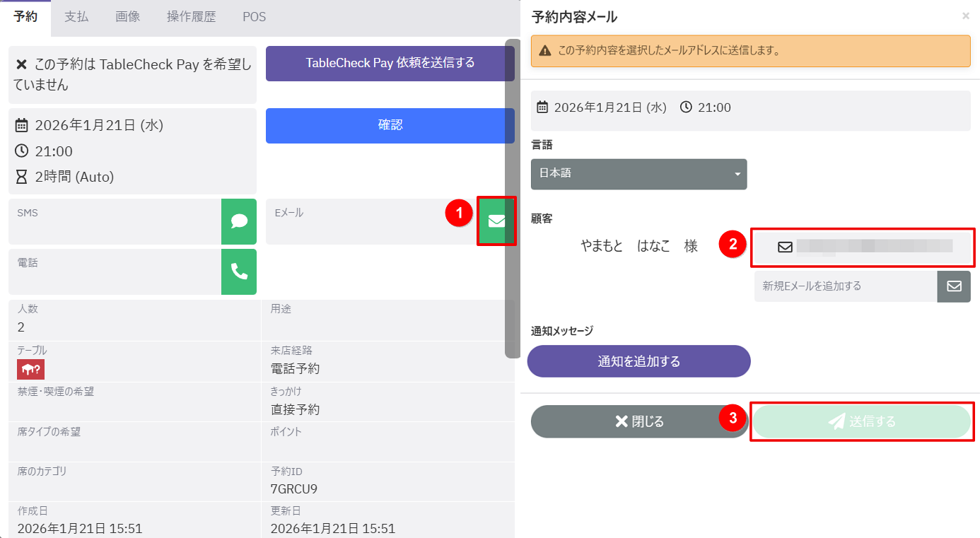Click the 作成日 timestamp value
The height and width of the screenshot is (538, 980).
[80, 529]
